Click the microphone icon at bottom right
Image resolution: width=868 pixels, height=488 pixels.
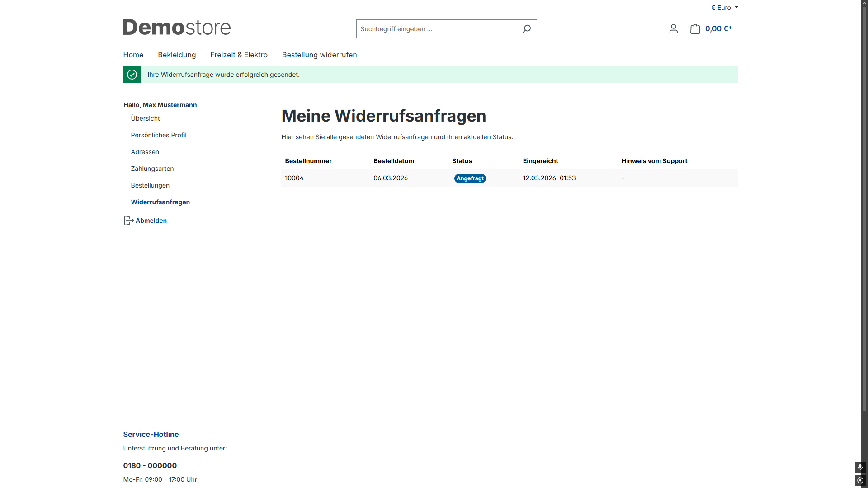click(860, 467)
